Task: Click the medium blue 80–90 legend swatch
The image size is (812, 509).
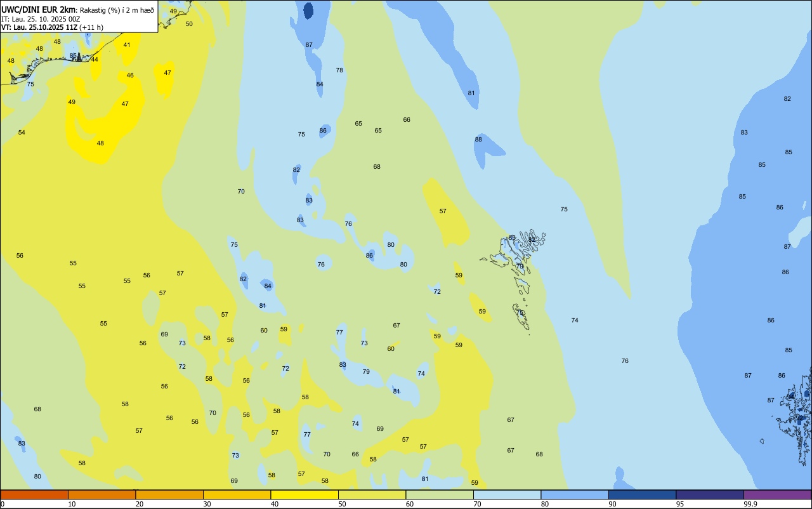Action: pos(575,494)
